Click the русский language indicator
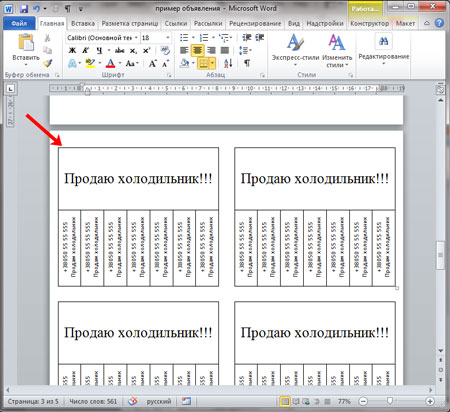This screenshot has width=450, height=412. [x=159, y=401]
